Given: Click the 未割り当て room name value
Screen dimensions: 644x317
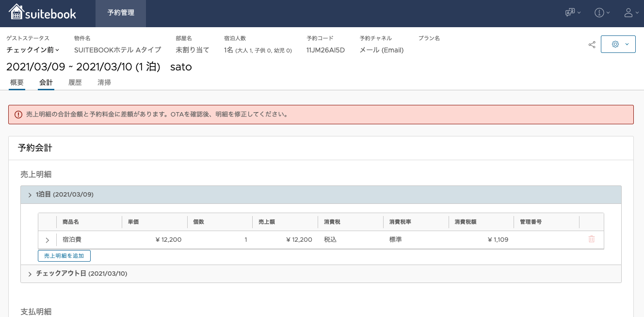Looking at the screenshot, I should (193, 50).
